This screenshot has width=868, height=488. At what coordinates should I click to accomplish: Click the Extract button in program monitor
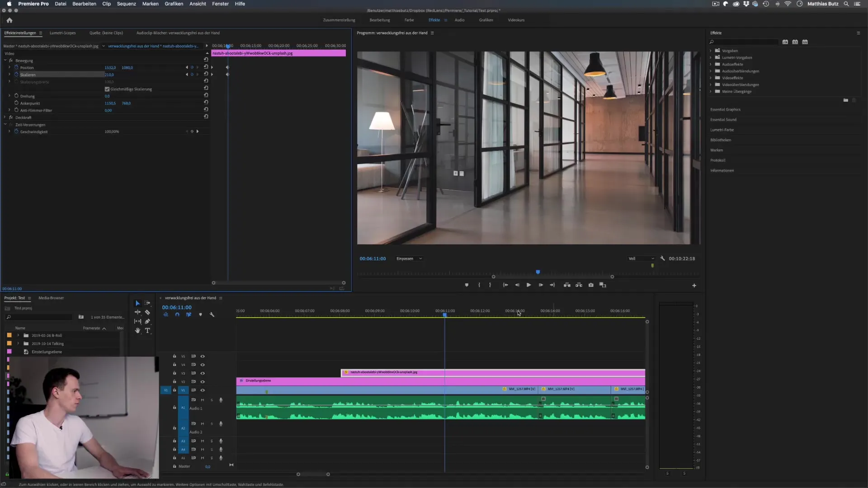tap(579, 285)
